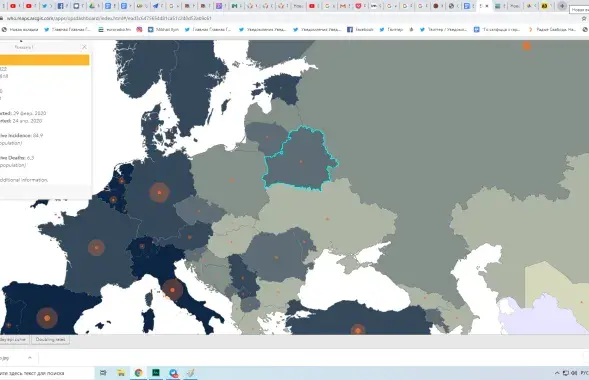Click the new tab plus button
The image size is (589, 380).
(x=562, y=6)
